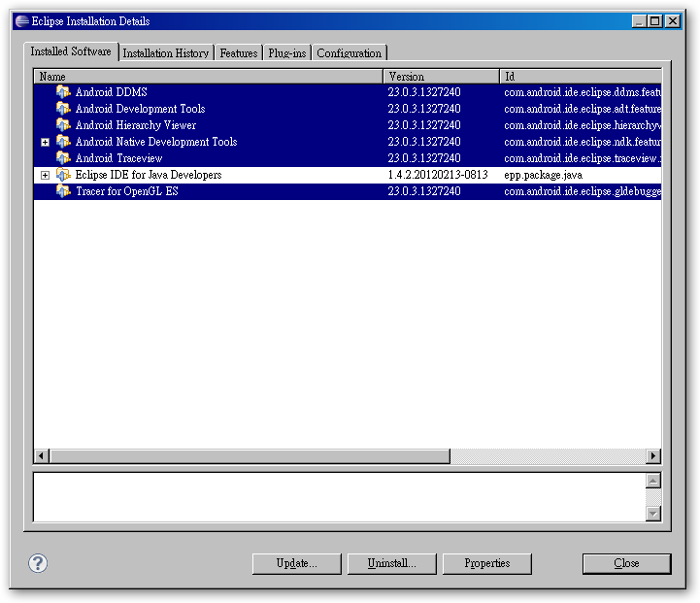Click the Update... button
Image resolution: width=700 pixels, height=603 pixels.
[296, 564]
